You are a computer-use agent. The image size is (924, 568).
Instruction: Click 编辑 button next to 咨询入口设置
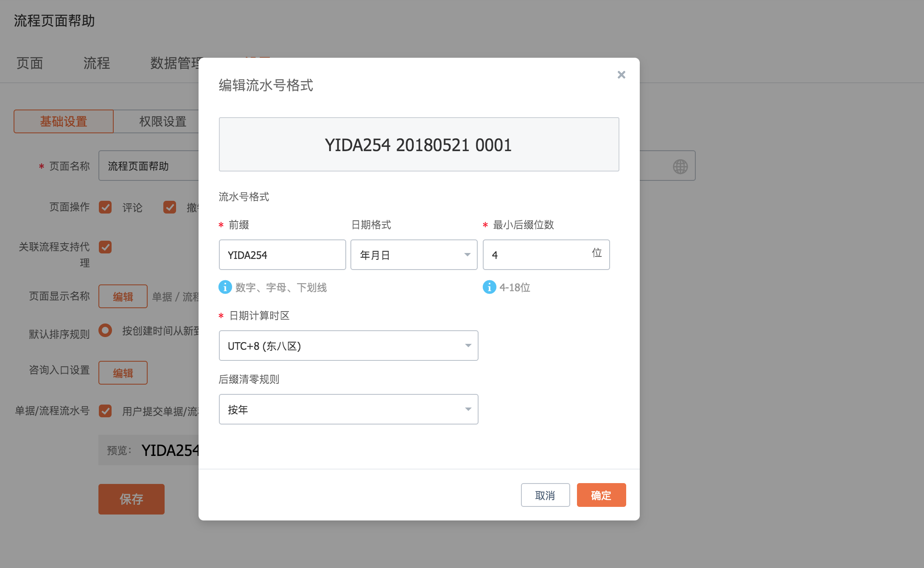(123, 373)
